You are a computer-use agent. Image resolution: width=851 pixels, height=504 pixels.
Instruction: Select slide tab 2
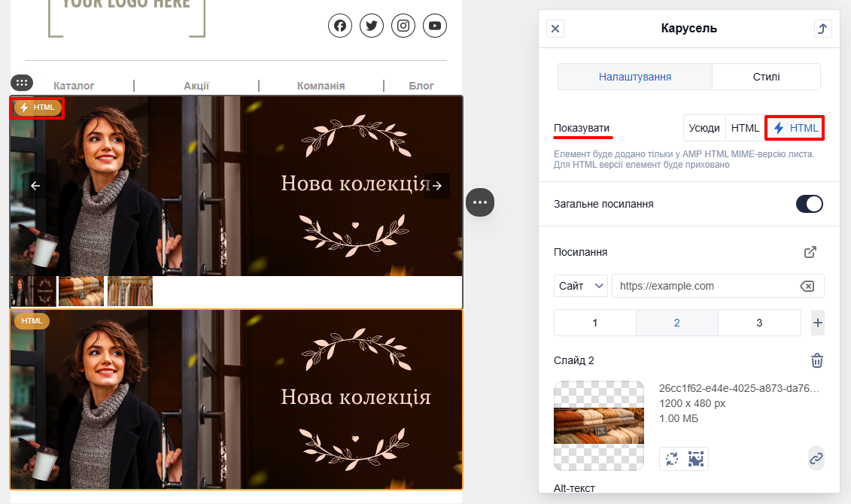tap(676, 323)
